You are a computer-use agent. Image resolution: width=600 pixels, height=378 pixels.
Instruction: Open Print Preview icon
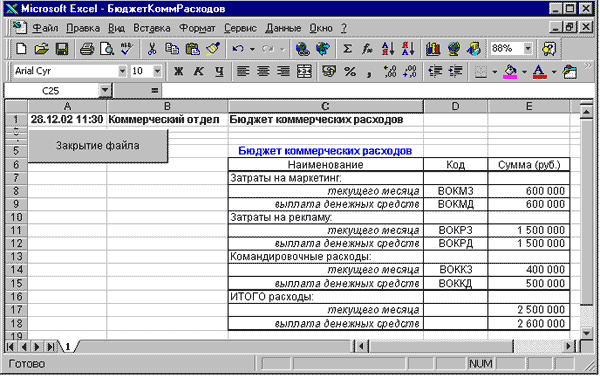pyautogui.click(x=107, y=49)
